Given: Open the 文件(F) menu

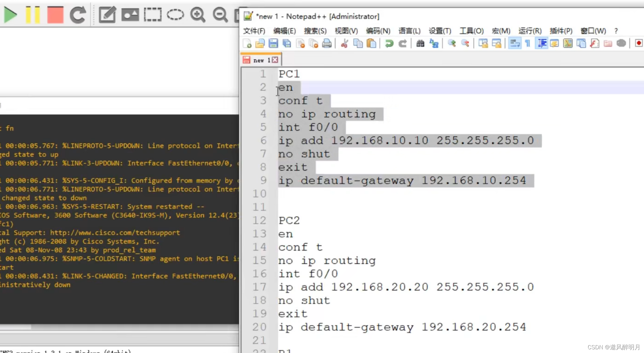Looking at the screenshot, I should click(x=254, y=31).
